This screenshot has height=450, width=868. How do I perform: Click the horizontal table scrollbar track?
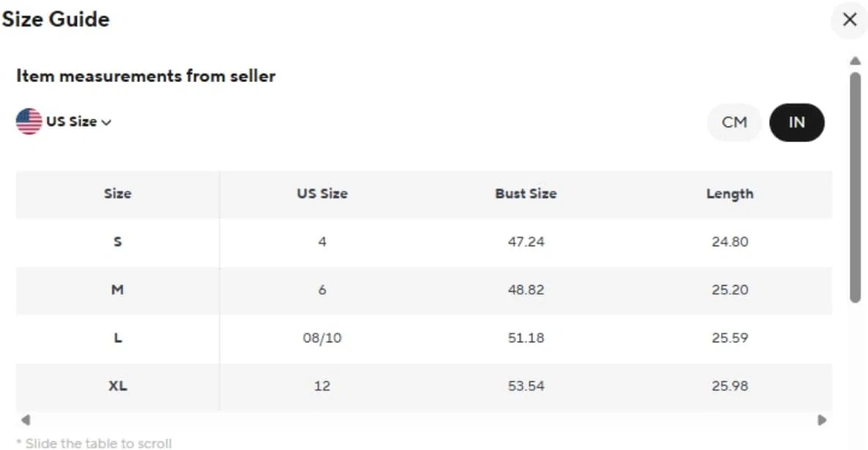[424, 420]
